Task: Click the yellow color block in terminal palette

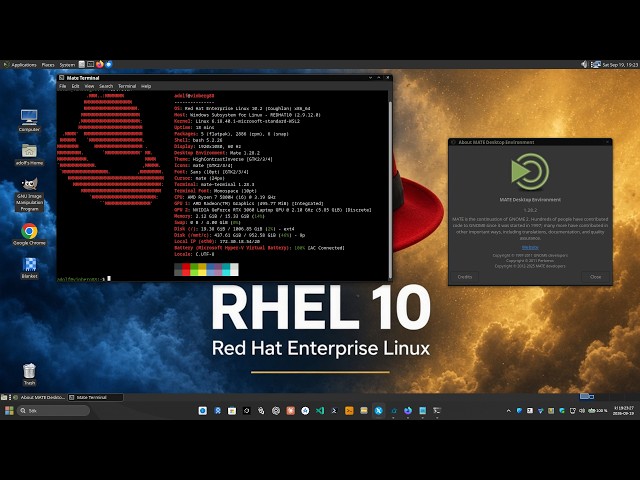Action: pyautogui.click(x=202, y=269)
